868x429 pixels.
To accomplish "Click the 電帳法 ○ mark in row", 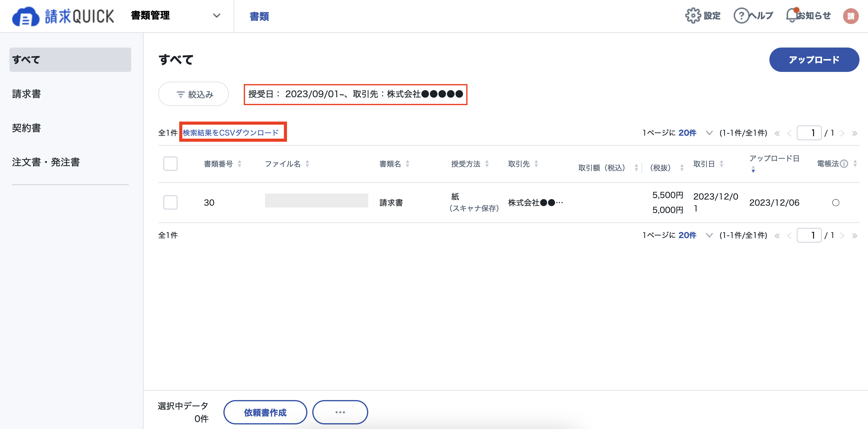I will click(x=836, y=203).
